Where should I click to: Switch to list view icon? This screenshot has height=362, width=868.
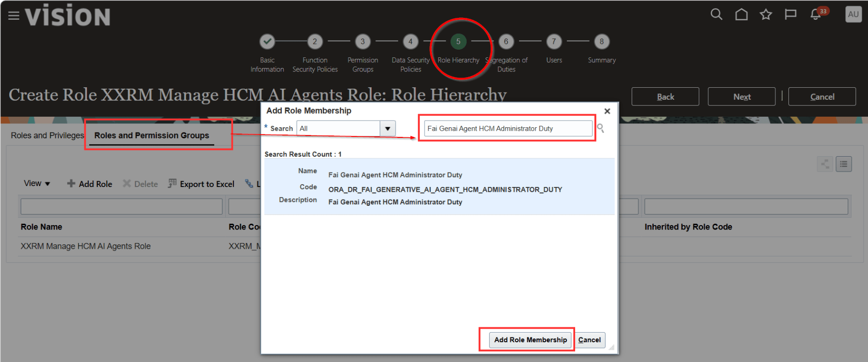843,164
